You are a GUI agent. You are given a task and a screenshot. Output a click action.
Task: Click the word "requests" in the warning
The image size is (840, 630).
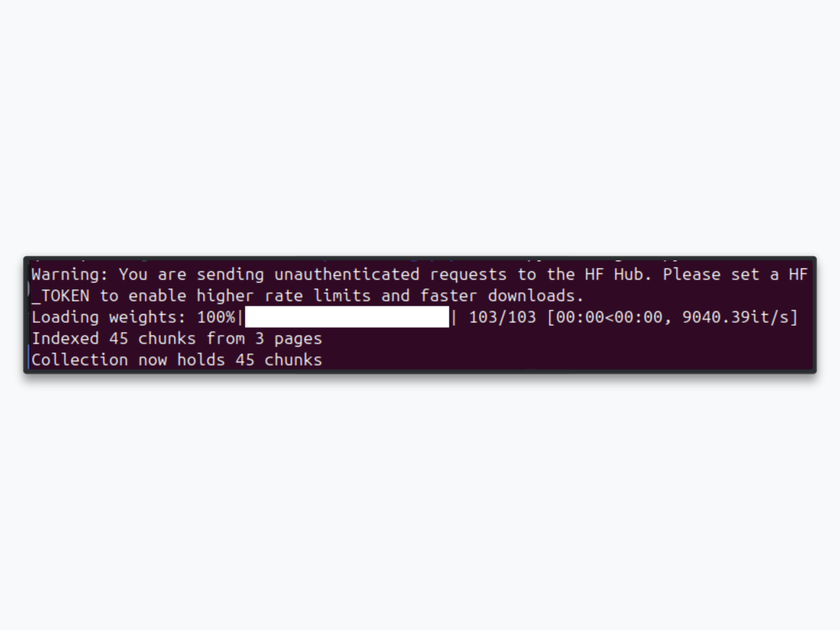click(468, 275)
